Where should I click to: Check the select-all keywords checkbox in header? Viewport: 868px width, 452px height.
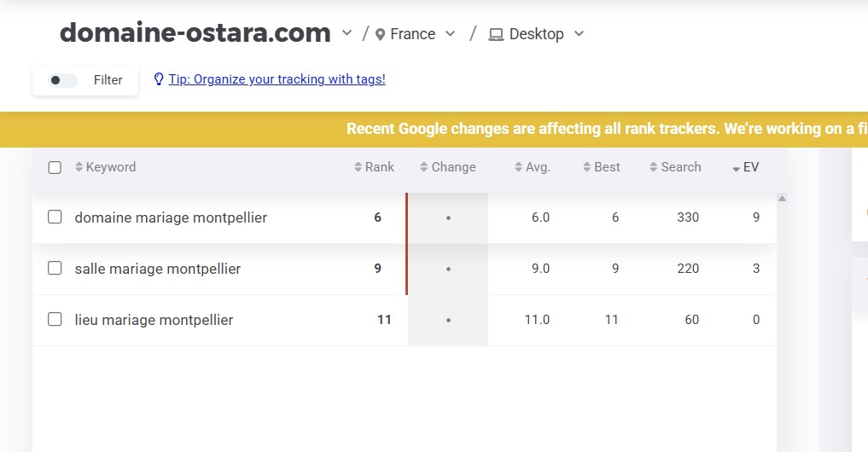point(55,167)
